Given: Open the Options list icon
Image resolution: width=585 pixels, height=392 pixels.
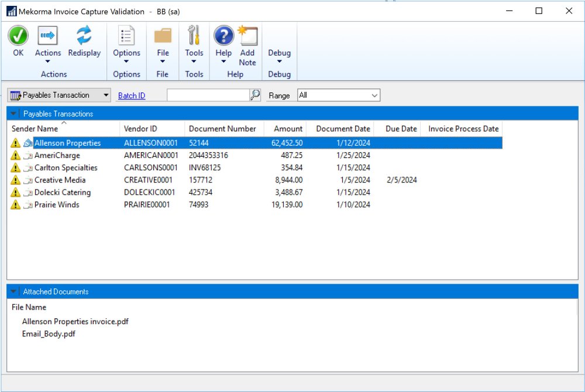Looking at the screenshot, I should [126, 36].
